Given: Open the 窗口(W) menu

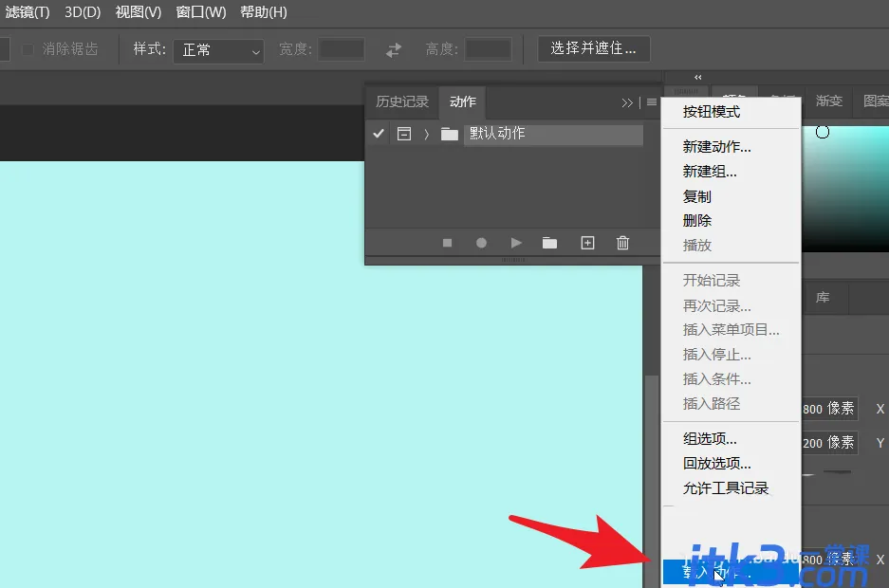Looking at the screenshot, I should [201, 12].
